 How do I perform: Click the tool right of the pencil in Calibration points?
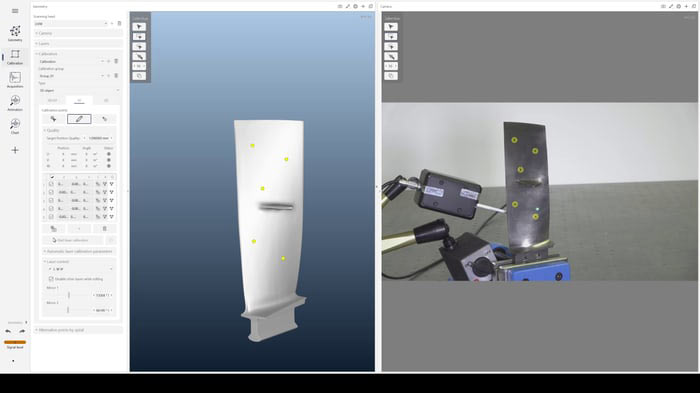tap(104, 119)
